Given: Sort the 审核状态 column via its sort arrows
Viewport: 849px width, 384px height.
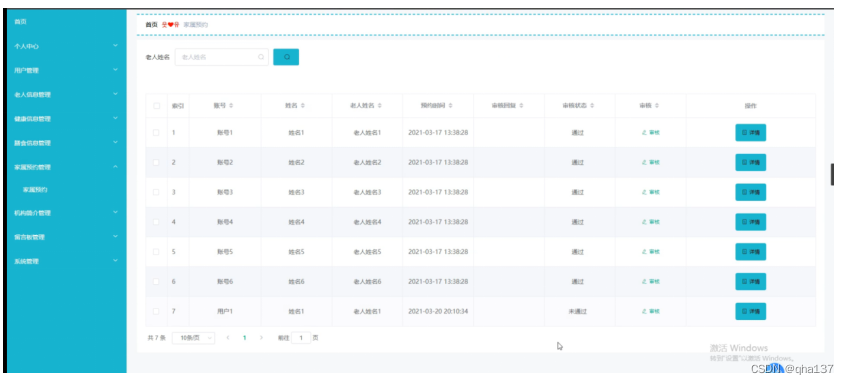Looking at the screenshot, I should [x=592, y=106].
